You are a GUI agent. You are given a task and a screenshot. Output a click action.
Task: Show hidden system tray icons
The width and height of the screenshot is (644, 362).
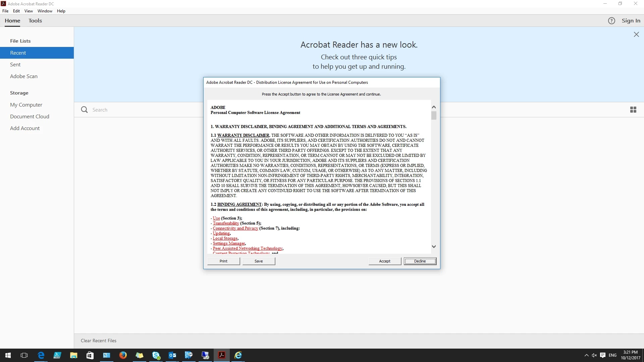[586, 355]
